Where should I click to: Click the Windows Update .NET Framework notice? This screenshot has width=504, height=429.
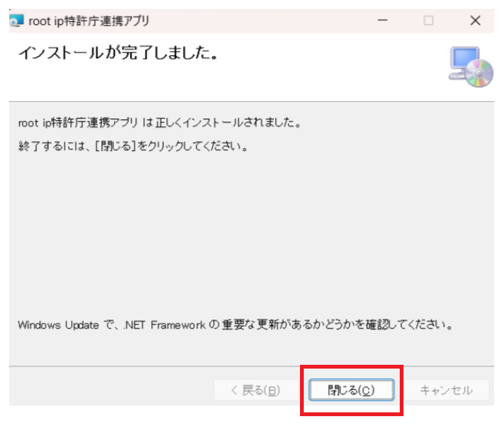point(235,325)
